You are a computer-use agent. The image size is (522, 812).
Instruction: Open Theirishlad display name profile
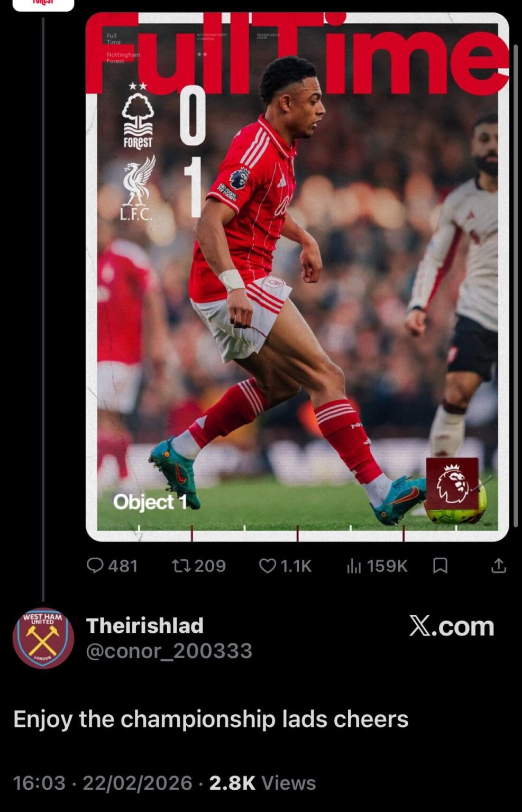pos(145,625)
